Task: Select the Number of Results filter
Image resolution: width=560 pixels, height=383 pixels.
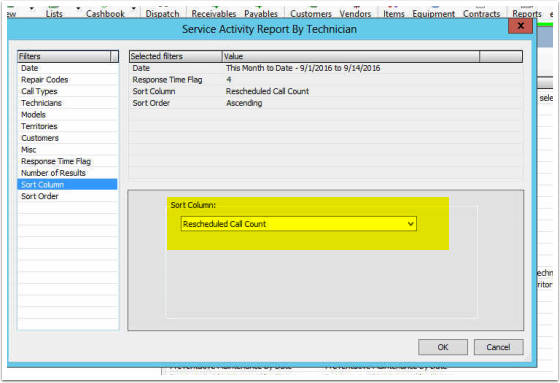Action: (68, 173)
